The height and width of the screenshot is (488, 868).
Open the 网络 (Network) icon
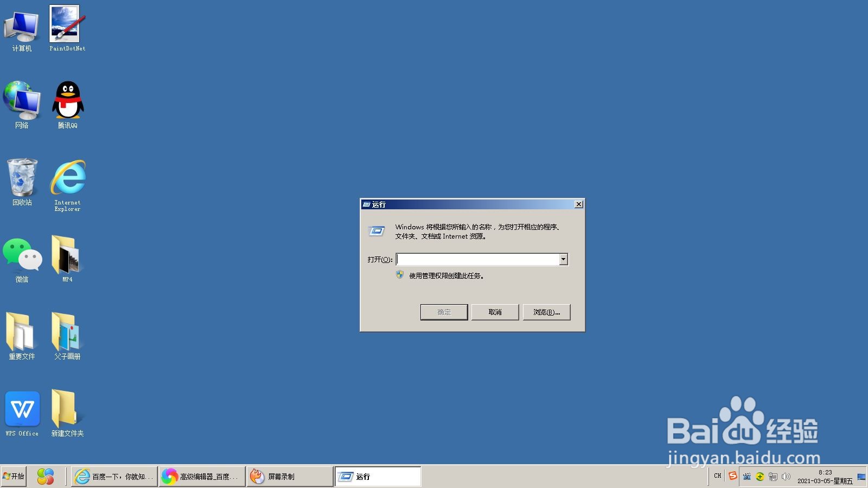22,100
